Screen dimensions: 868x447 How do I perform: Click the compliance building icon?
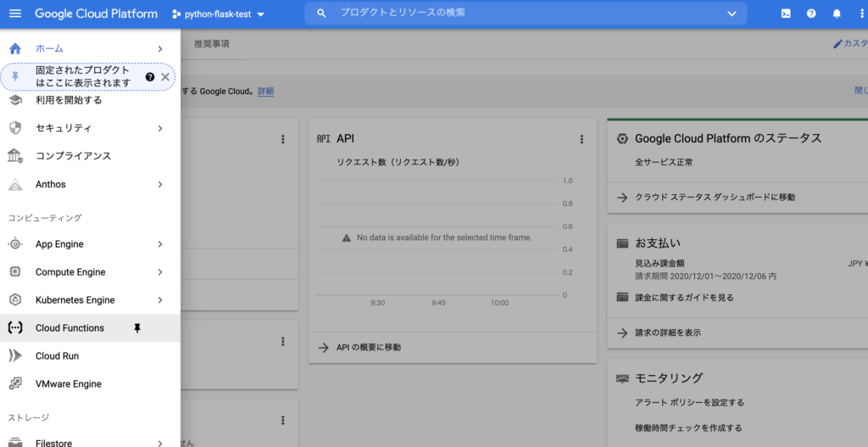click(15, 156)
